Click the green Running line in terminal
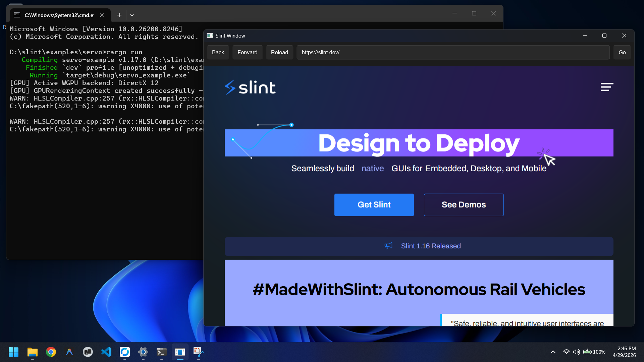This screenshot has width=644, height=362. click(110, 75)
